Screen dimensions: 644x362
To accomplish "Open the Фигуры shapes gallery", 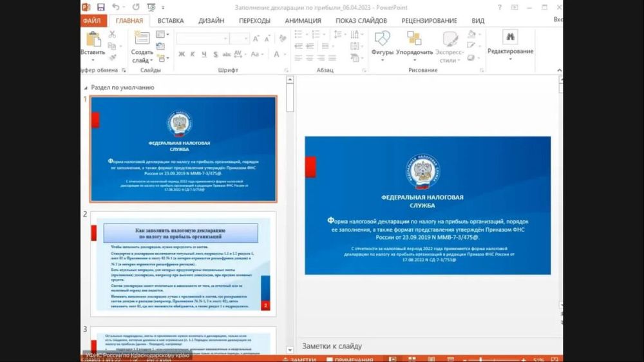I will pyautogui.click(x=383, y=46).
